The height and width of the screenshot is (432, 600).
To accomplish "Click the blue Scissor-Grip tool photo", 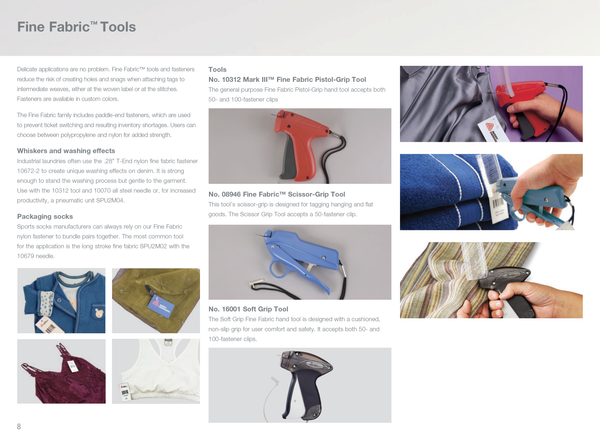I will 300,262.
